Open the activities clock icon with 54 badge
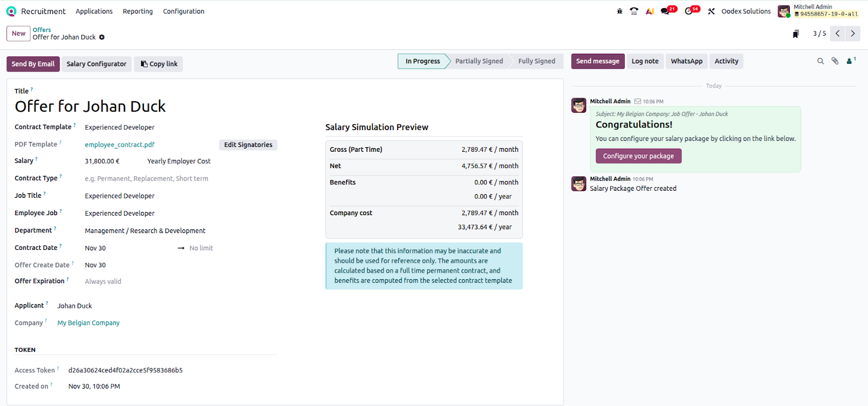The width and height of the screenshot is (868, 406). (x=689, y=11)
